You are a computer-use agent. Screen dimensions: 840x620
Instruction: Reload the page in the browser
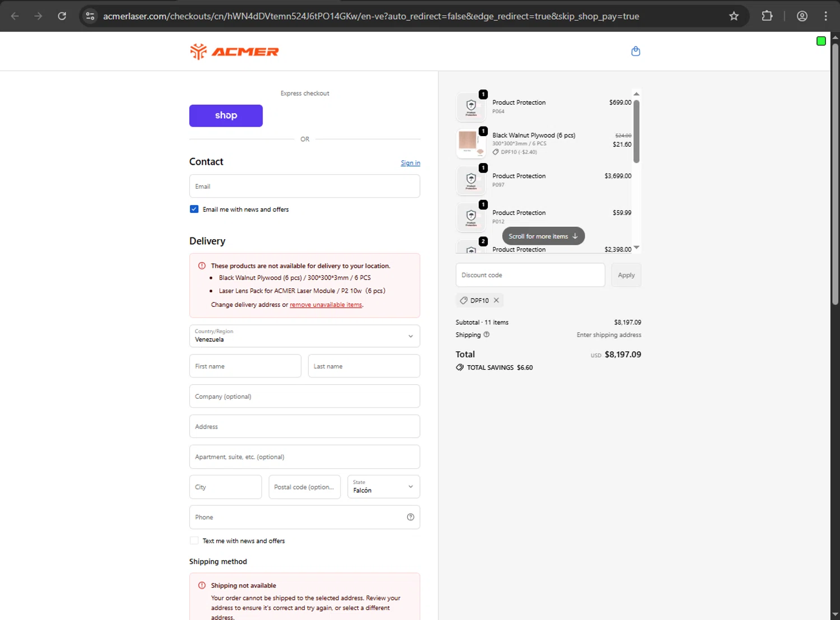(62, 16)
